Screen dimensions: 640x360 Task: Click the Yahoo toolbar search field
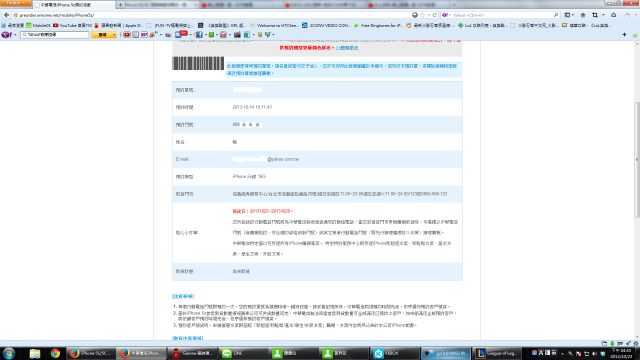point(55,35)
